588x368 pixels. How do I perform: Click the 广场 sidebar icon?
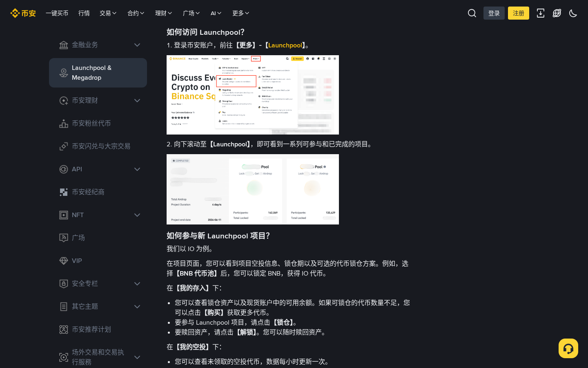click(64, 238)
